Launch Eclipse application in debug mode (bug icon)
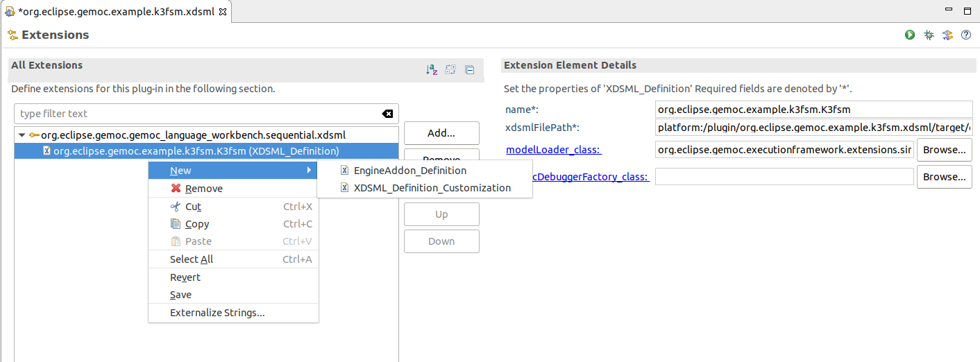Image resolution: width=980 pixels, height=362 pixels. click(929, 35)
